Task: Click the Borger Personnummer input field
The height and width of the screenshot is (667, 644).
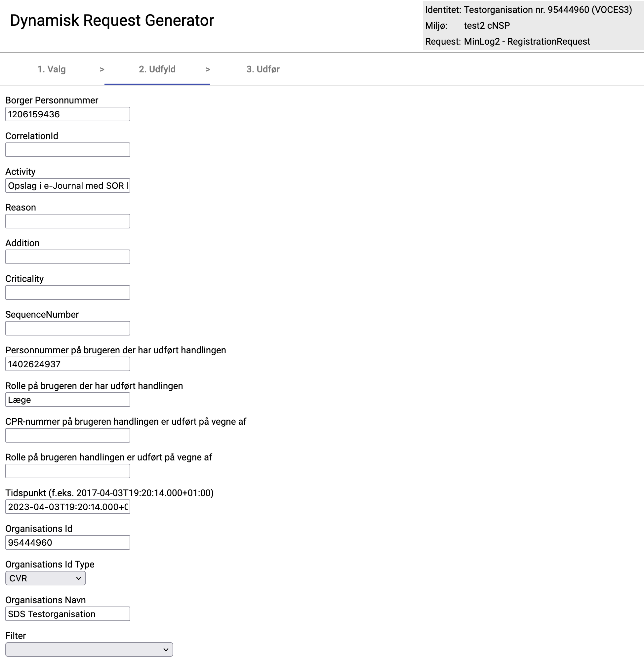Action: click(67, 114)
